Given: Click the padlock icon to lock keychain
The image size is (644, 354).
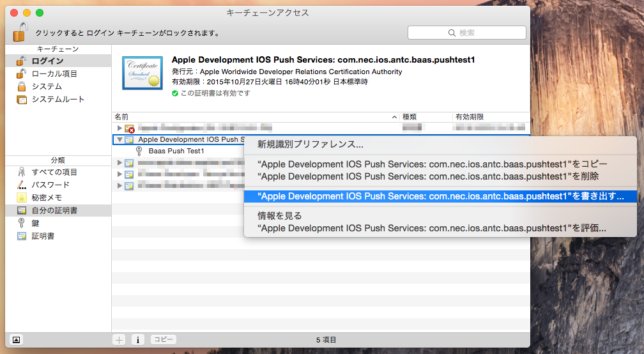Looking at the screenshot, I should click(x=20, y=32).
